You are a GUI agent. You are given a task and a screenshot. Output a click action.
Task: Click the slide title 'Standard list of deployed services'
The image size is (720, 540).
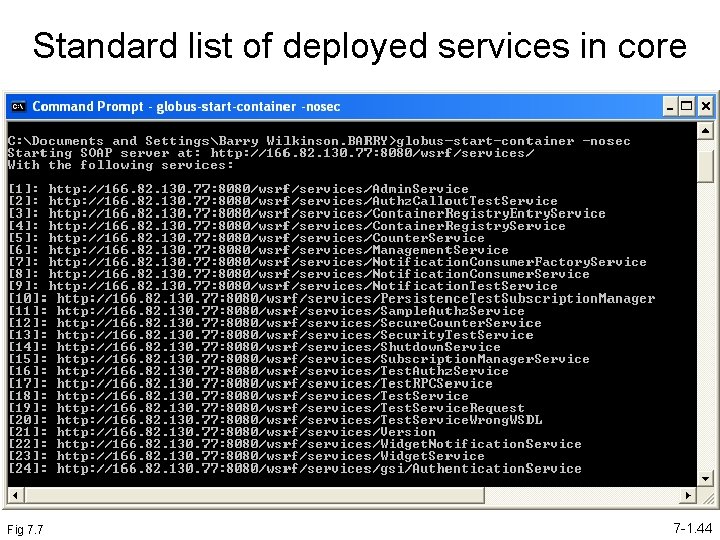click(x=360, y=46)
